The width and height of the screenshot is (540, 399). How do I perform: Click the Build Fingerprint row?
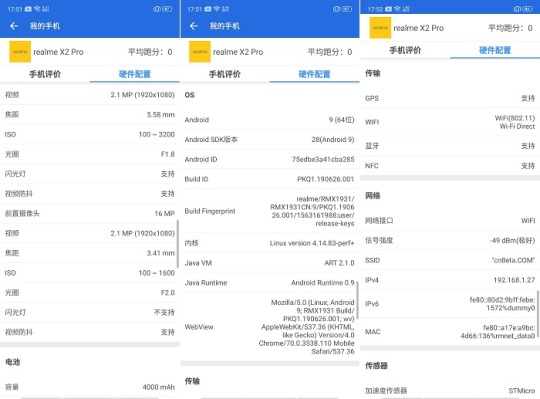click(270, 211)
